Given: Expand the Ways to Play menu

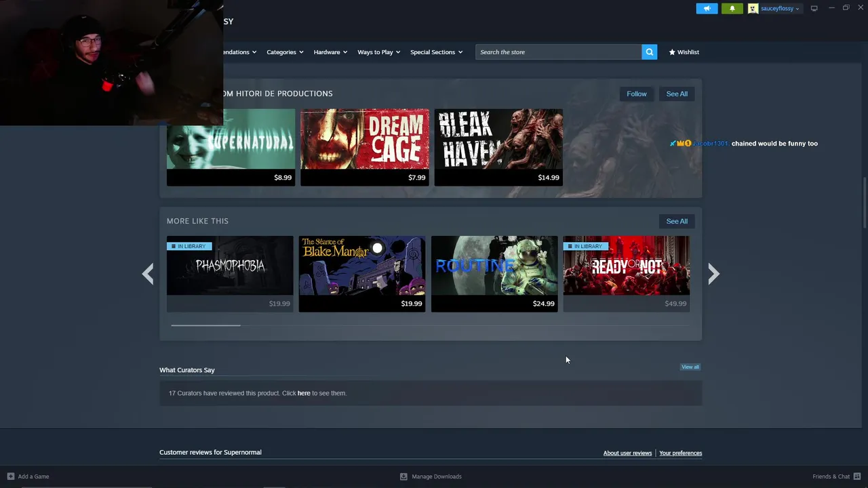Looking at the screenshot, I should pyautogui.click(x=378, y=52).
